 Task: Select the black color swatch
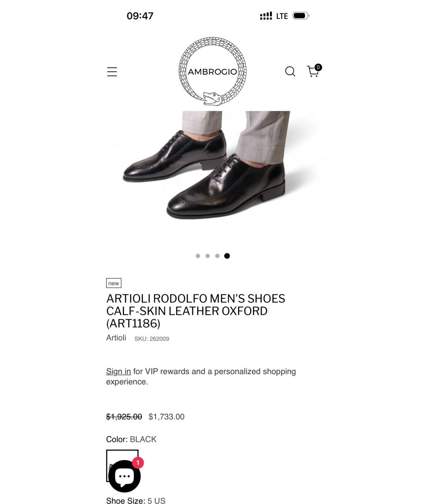(122, 465)
